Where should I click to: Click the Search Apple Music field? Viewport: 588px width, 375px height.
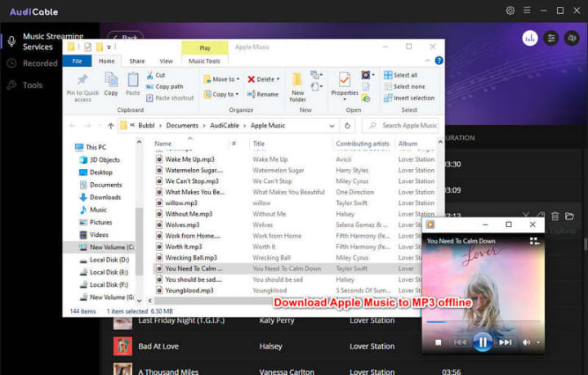(x=400, y=126)
